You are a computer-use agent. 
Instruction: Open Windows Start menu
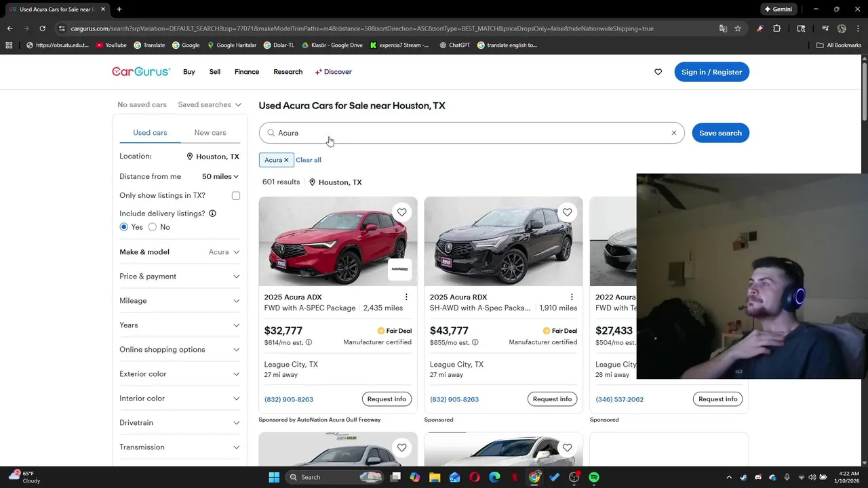[x=274, y=477]
